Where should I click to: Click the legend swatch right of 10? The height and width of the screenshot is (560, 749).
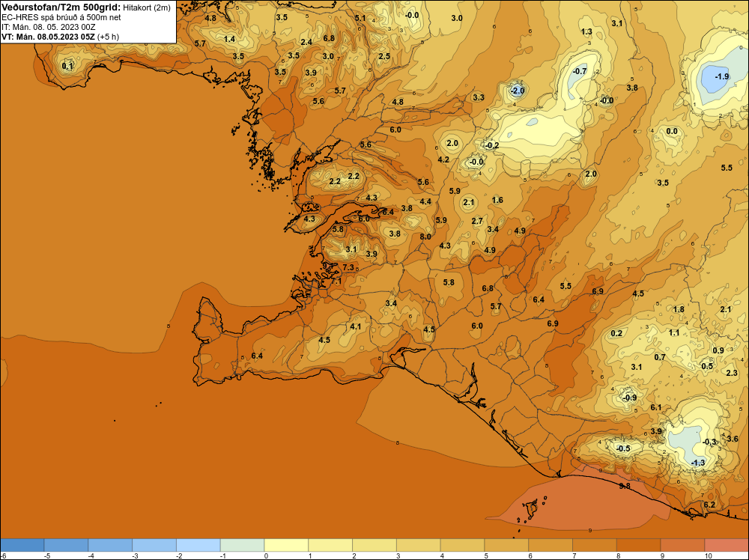[726, 545]
